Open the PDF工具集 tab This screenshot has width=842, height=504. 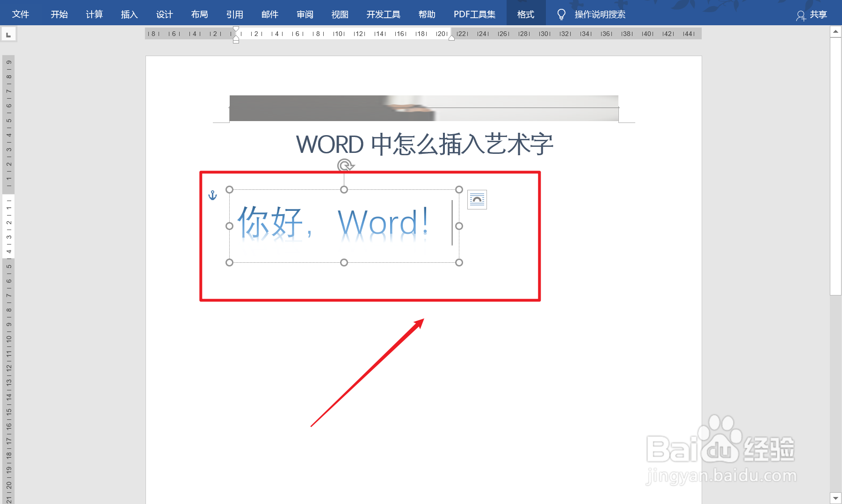pyautogui.click(x=474, y=14)
